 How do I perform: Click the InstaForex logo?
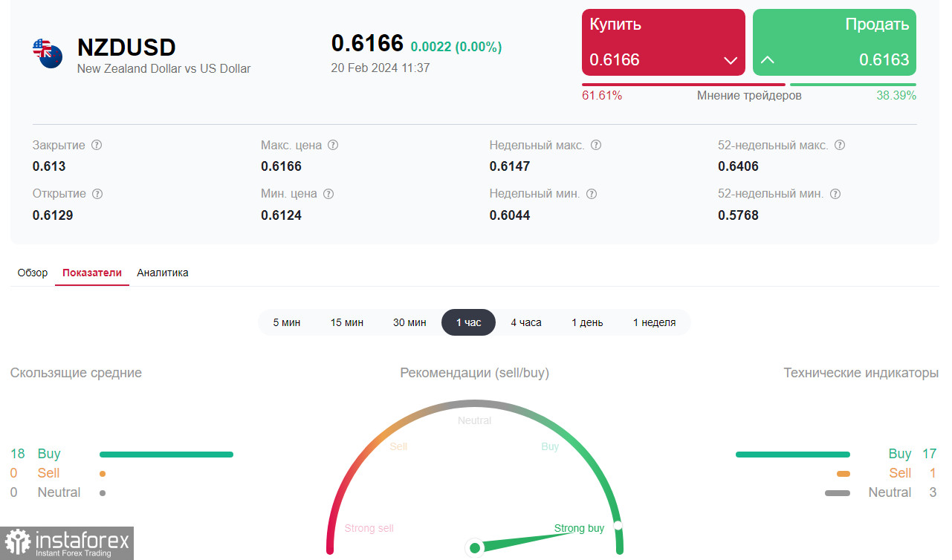coord(67,544)
